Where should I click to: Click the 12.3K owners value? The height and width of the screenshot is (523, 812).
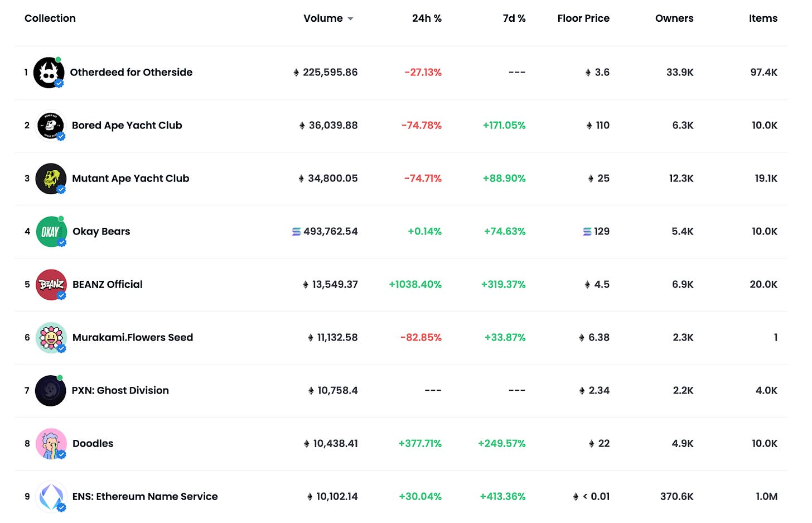tap(681, 179)
